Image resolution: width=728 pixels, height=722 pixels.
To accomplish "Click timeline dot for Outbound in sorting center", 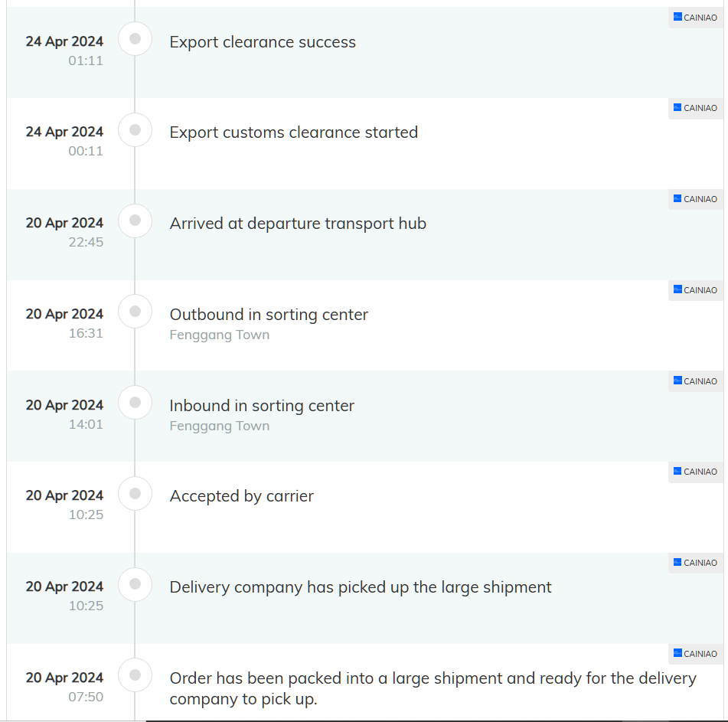I will click(x=135, y=312).
